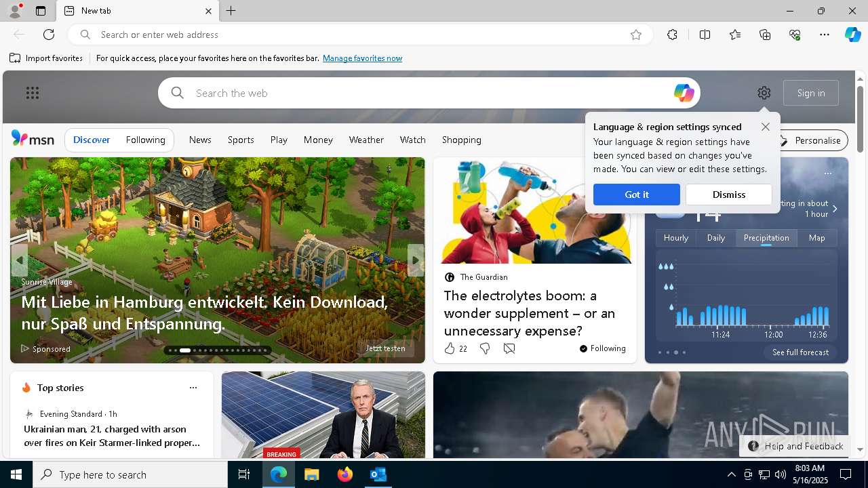Viewport: 868px width, 488px height.
Task: Click the Got it button
Action: point(637,195)
